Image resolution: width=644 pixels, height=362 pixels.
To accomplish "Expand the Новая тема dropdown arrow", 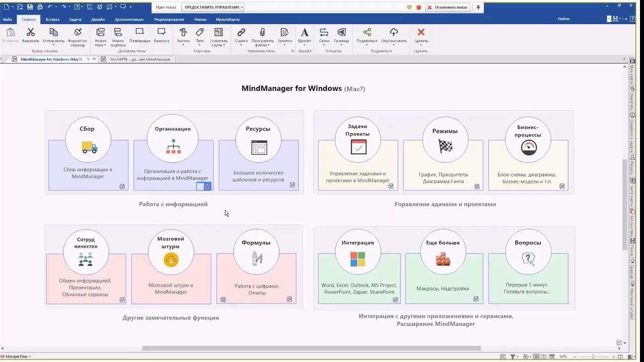I will (106, 45).
